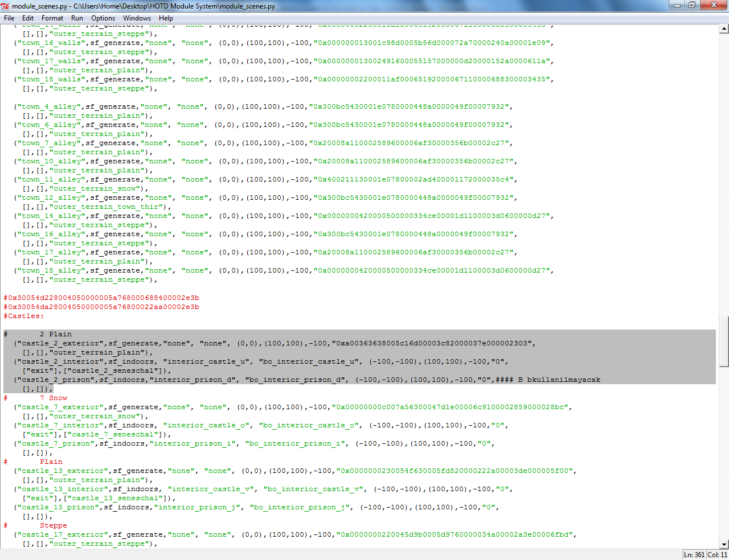This screenshot has height=560, width=729.
Task: Click the "town_14_alley" string
Action: click(x=52, y=216)
